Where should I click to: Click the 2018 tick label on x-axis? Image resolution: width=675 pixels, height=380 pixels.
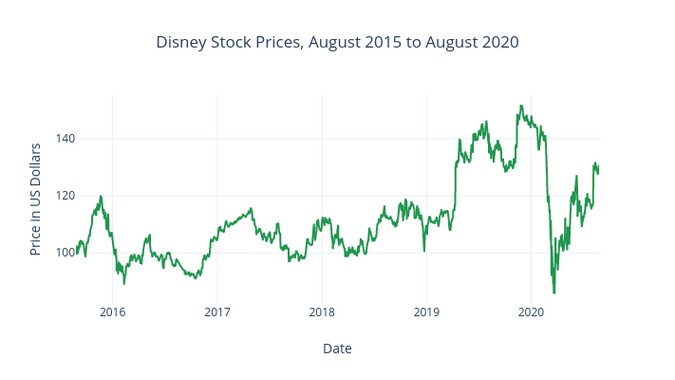[322, 312]
